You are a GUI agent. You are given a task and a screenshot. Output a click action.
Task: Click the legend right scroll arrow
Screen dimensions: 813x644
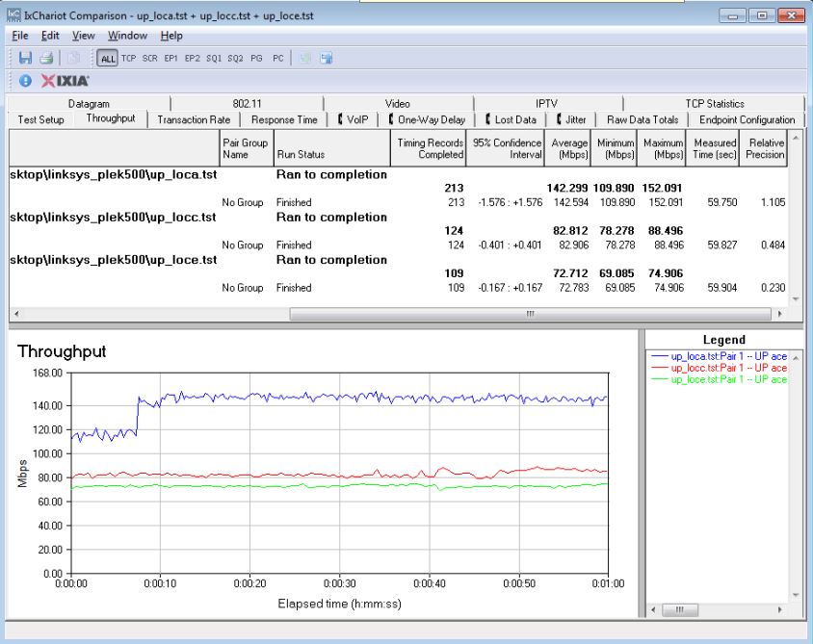point(780,609)
